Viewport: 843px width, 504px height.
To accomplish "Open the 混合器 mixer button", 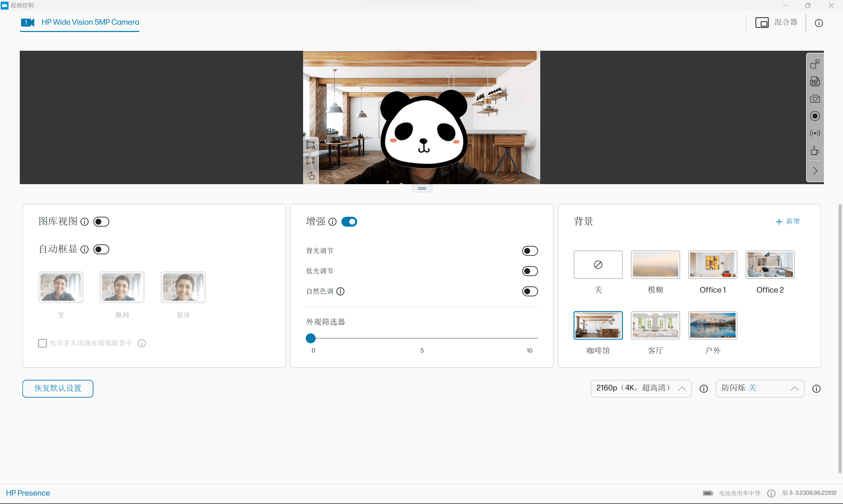I will tap(776, 22).
